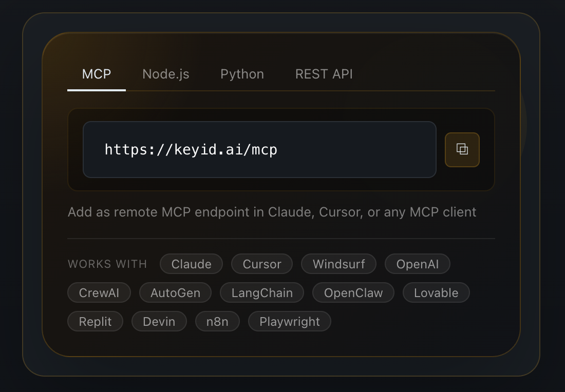Click the Replit integration chip
Screen dimensions: 565x392
[x=95, y=321]
